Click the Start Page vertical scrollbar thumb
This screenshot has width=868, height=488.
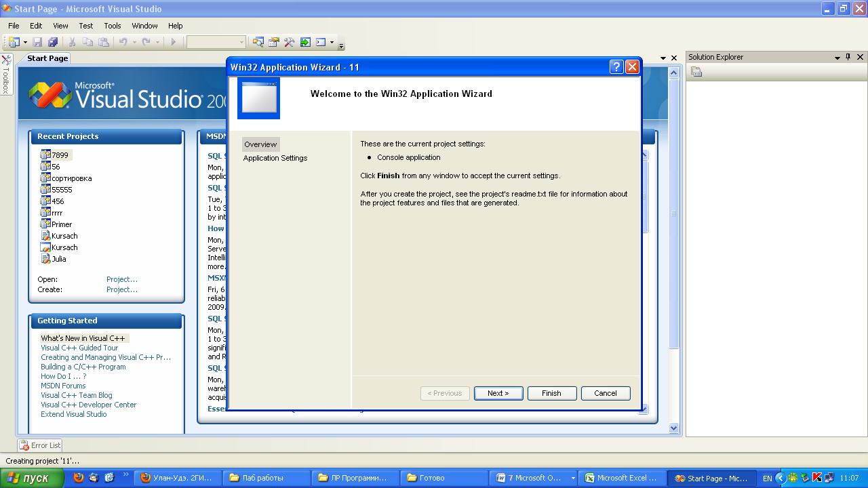673,213
